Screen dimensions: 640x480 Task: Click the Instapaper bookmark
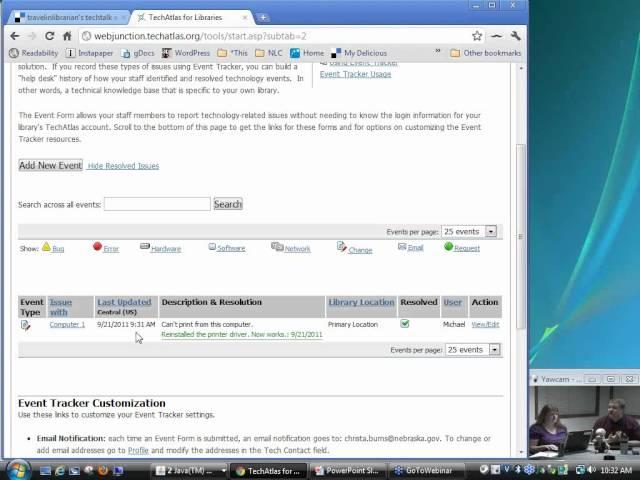[89, 53]
